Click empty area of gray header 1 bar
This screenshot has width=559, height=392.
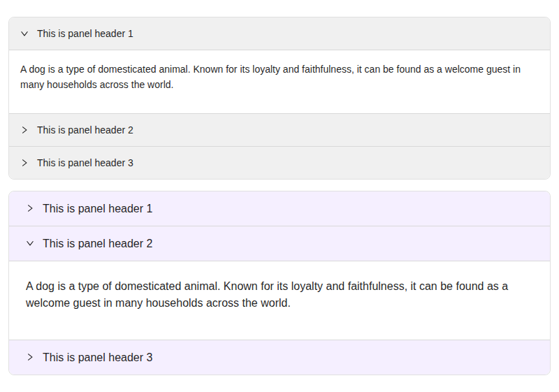point(339,34)
